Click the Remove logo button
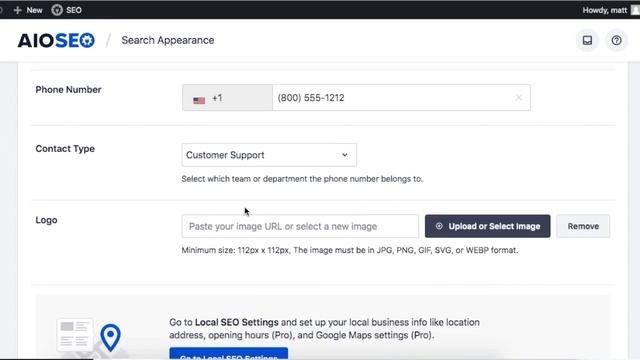 (x=583, y=226)
